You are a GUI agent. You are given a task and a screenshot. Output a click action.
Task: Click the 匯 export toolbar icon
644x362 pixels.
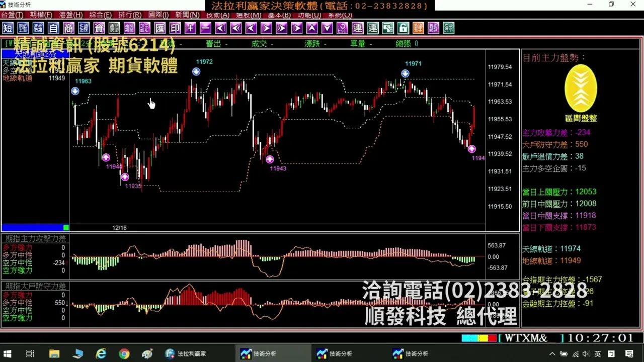click(x=160, y=28)
